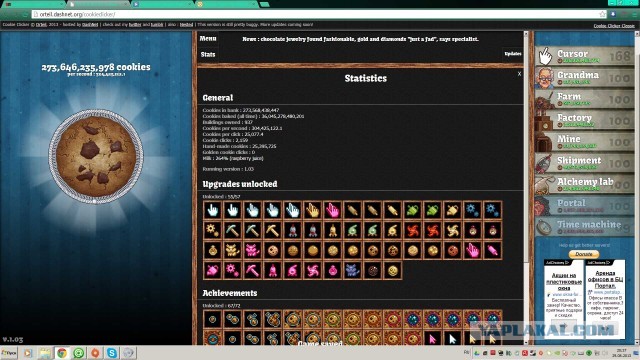Switch to the first browser tab
Image resolution: width=640 pixels, height=360 pixels.
pyautogui.click(x=33, y=4)
